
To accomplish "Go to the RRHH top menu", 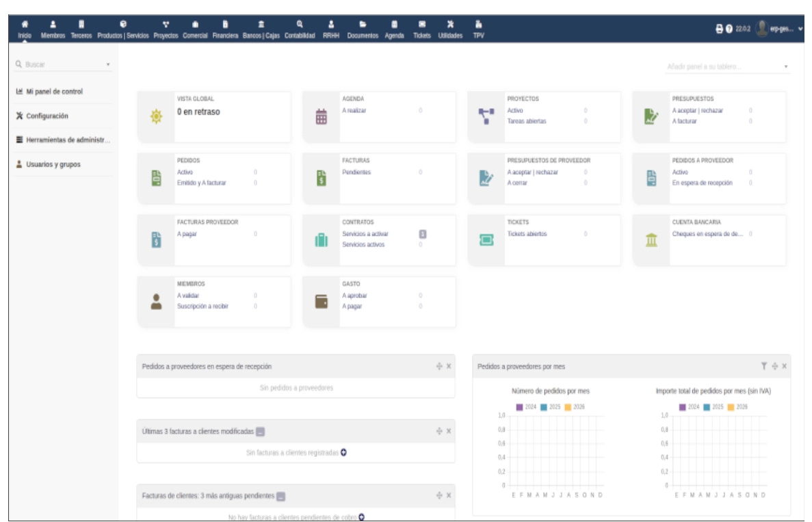I will [331, 29].
